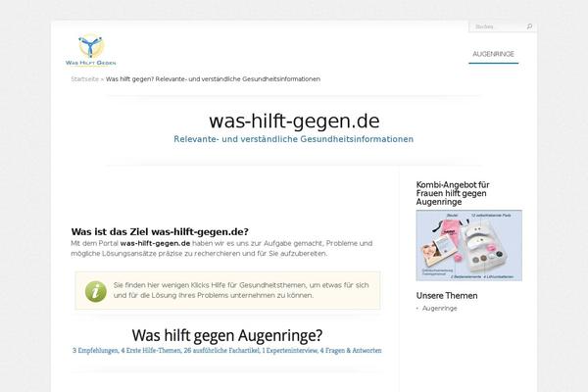Go to Startseite breadcrumb link
Image resolution: width=588 pixels, height=392 pixels.
coord(84,79)
